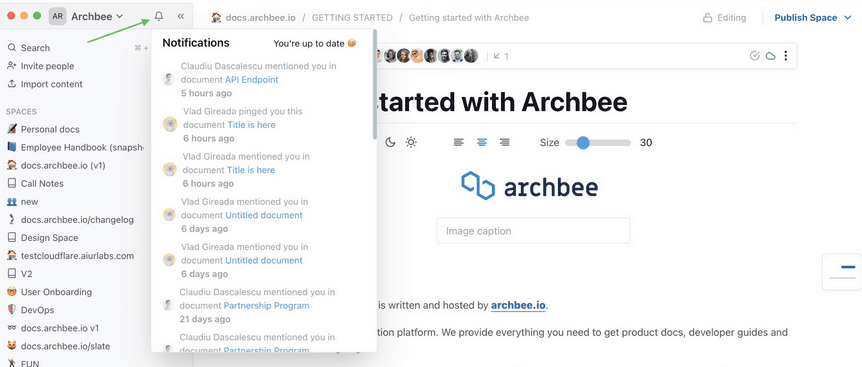The height and width of the screenshot is (367, 862).
Task: Align image left
Action: tap(459, 142)
